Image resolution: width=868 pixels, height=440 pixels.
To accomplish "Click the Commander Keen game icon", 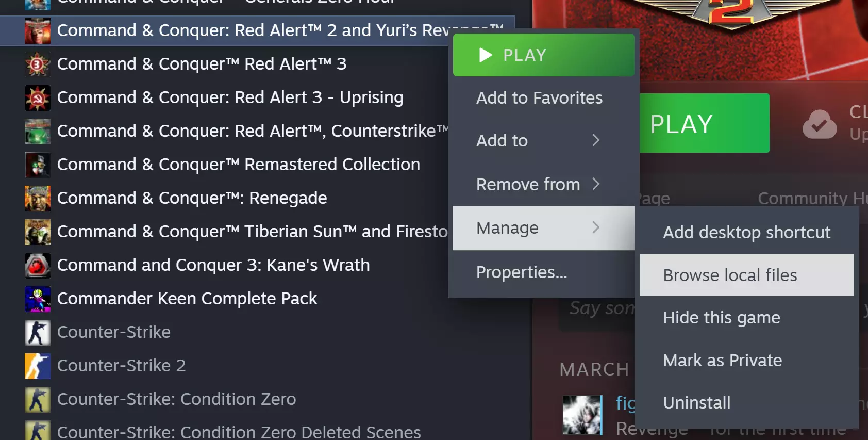I will [x=38, y=299].
